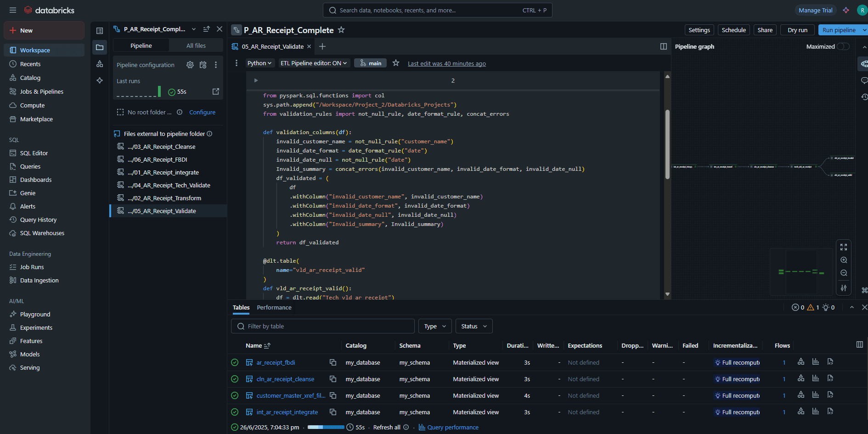Click Configure root folder link
The width and height of the screenshot is (868, 434).
click(x=202, y=112)
